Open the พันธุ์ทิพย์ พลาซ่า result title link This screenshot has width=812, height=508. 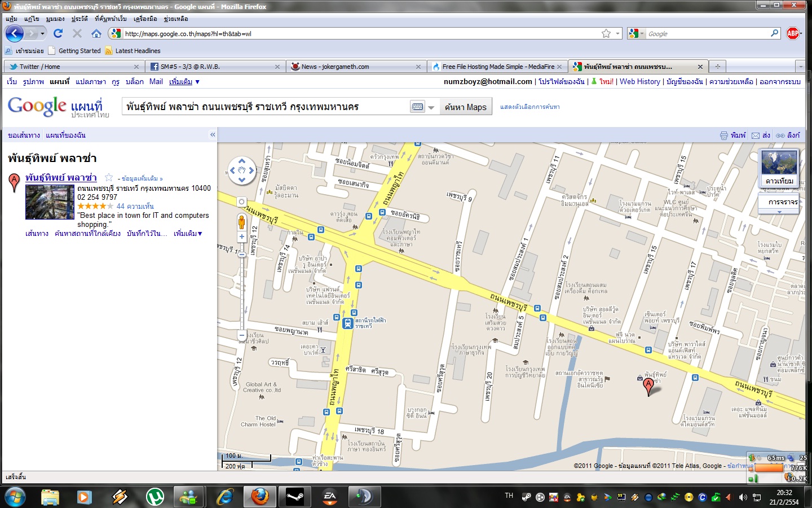pos(61,178)
